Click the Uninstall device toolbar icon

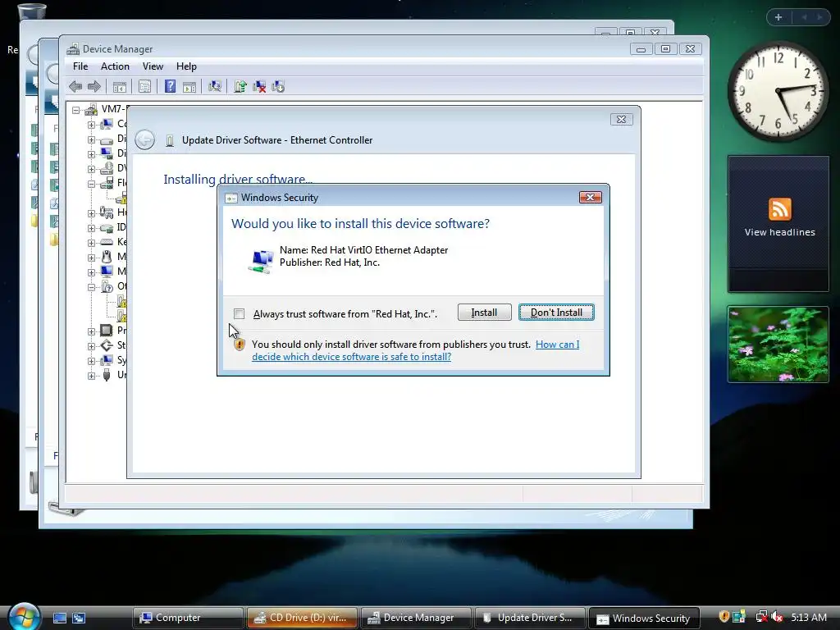click(x=259, y=86)
